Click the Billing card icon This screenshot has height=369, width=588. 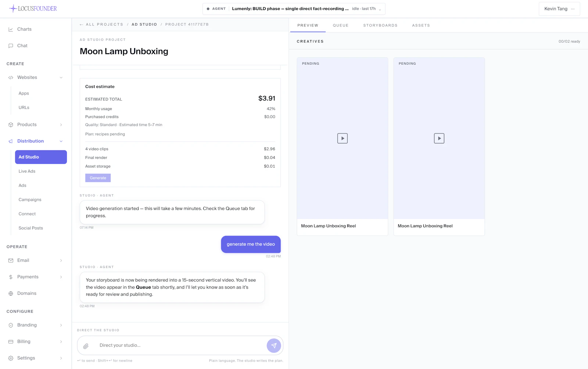click(x=11, y=342)
